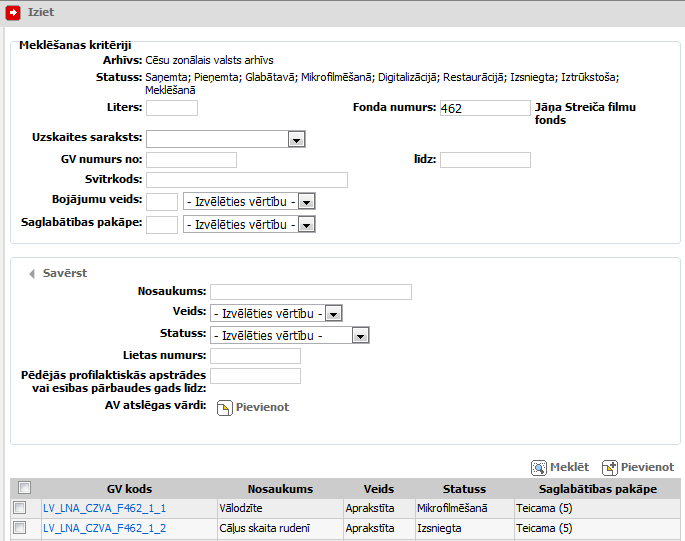Check the row for LV_LNA_CZVA_F462_1_1
The height and width of the screenshot is (541, 685).
click(19, 508)
